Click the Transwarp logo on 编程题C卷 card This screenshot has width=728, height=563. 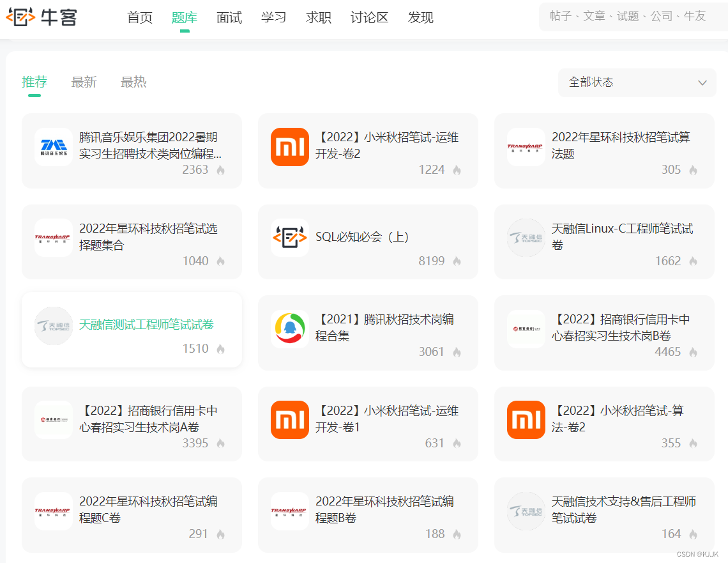54,511
